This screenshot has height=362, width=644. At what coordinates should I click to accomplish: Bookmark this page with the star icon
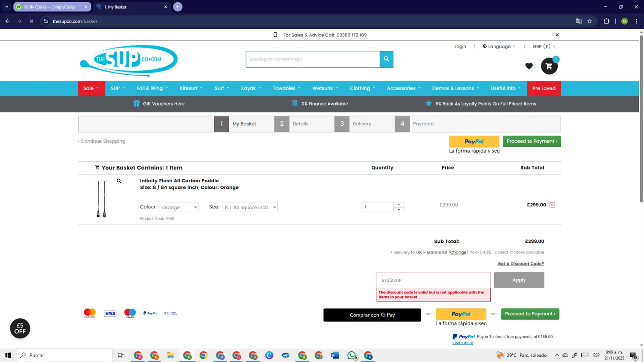point(589,21)
